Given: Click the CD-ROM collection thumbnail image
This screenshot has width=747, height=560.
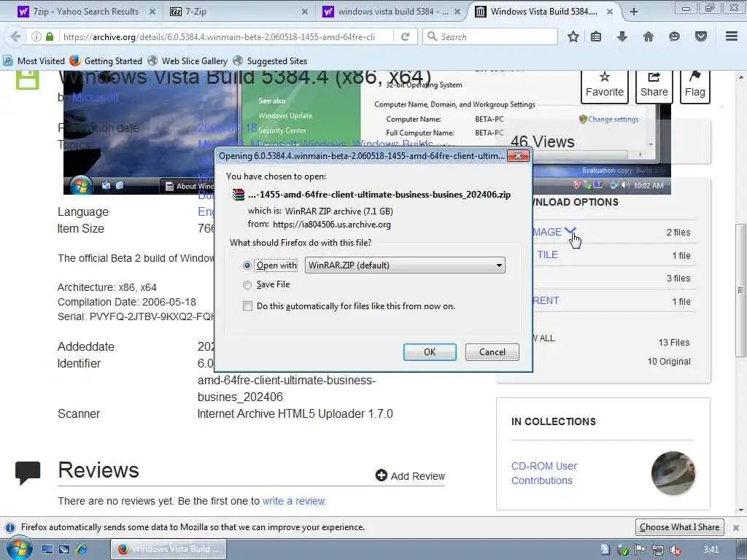Looking at the screenshot, I should [x=673, y=472].
